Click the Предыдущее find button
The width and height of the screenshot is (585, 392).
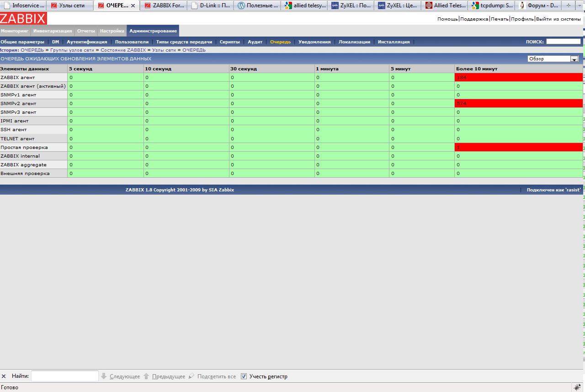(165, 376)
